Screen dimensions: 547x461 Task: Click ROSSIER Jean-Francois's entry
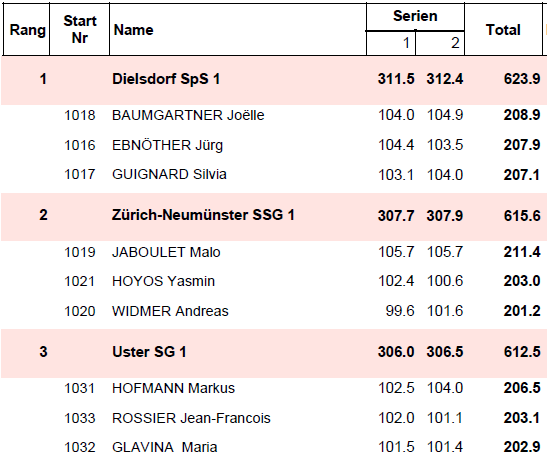point(191,418)
